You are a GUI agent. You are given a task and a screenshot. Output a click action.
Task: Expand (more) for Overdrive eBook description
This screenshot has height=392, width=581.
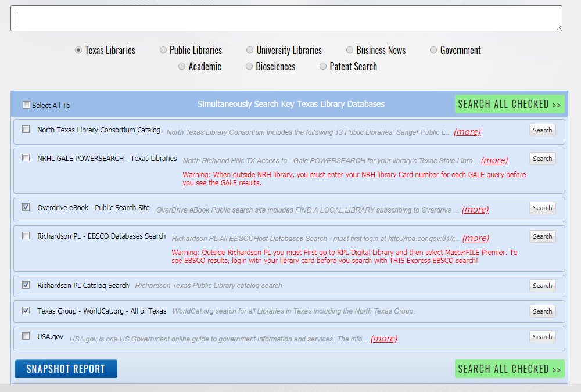click(x=475, y=210)
